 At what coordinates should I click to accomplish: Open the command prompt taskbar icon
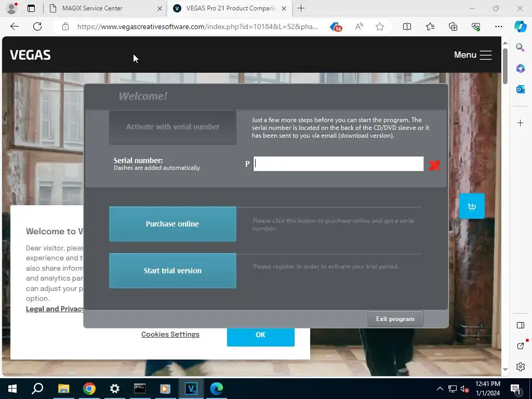coord(140,389)
